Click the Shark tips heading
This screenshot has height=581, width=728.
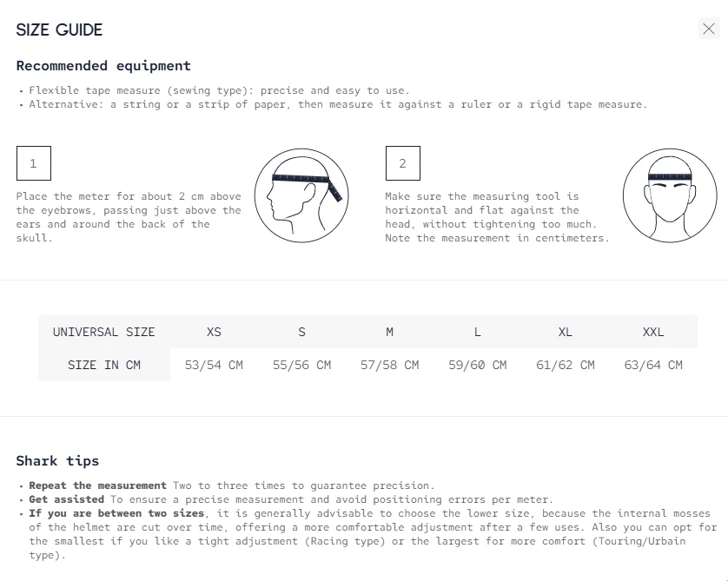(x=57, y=460)
